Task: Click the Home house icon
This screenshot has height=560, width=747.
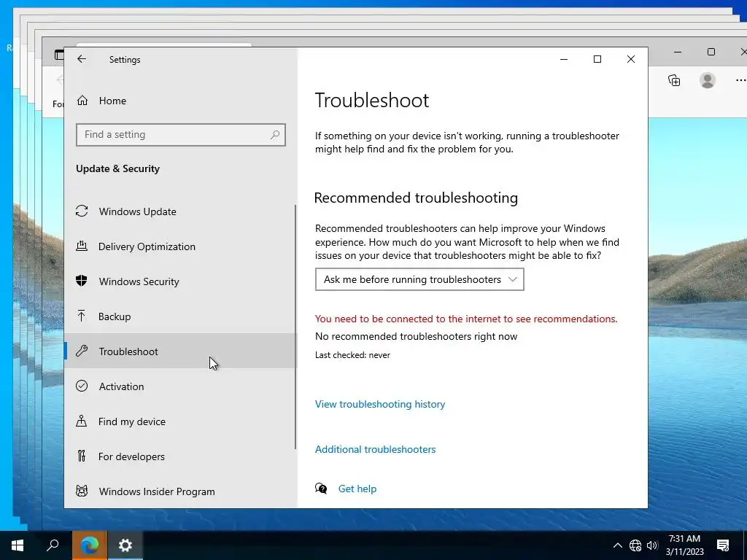Action: pos(82,101)
